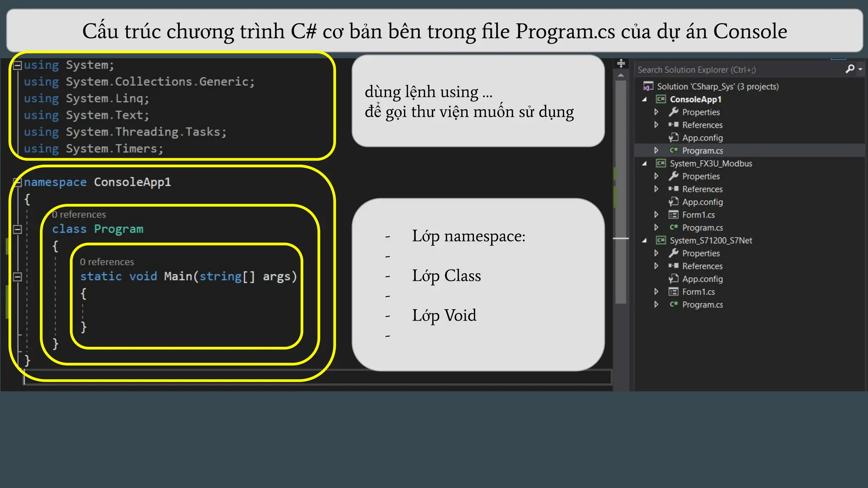Click the 0 references link above Main
Screen dimensions: 868x488
click(107, 262)
